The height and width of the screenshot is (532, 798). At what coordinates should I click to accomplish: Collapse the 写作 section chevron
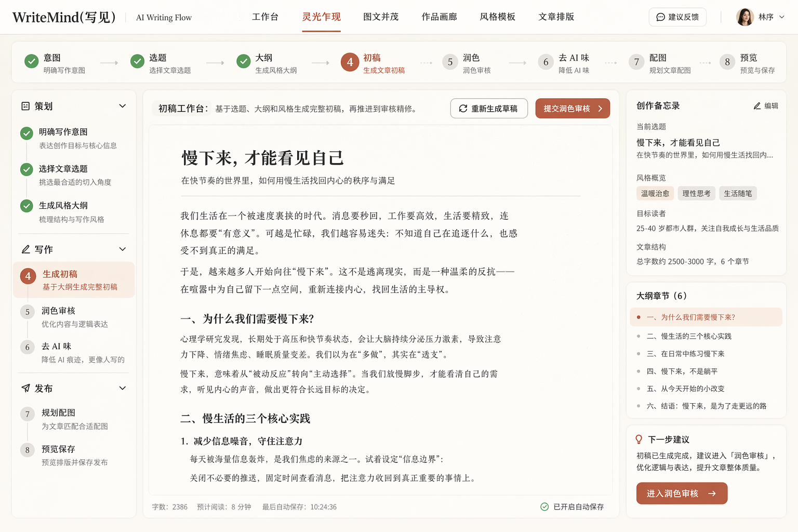coord(123,249)
